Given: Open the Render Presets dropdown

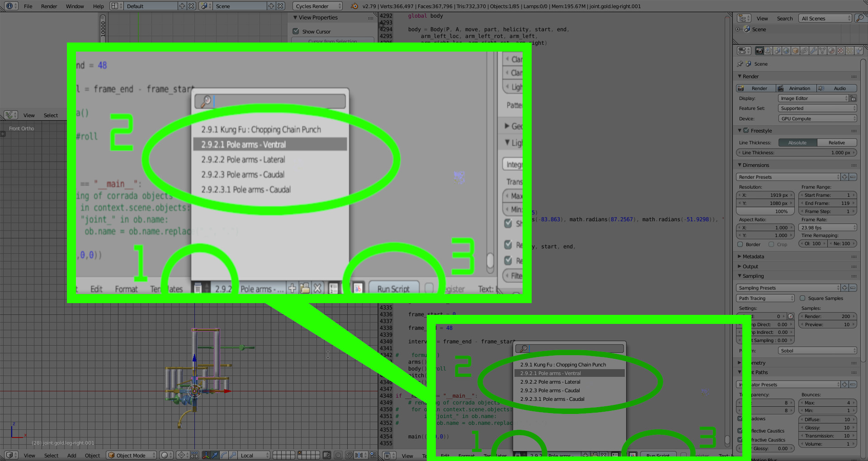Looking at the screenshot, I should coord(788,177).
